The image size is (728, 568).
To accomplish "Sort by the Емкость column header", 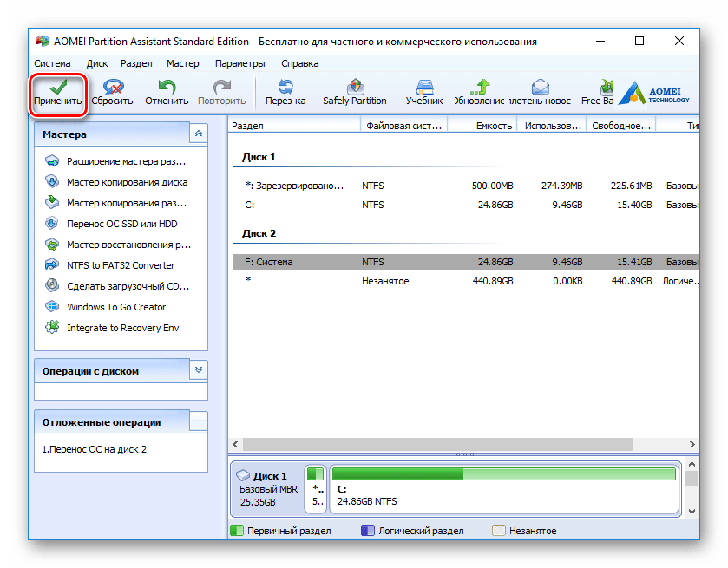I will (x=482, y=125).
